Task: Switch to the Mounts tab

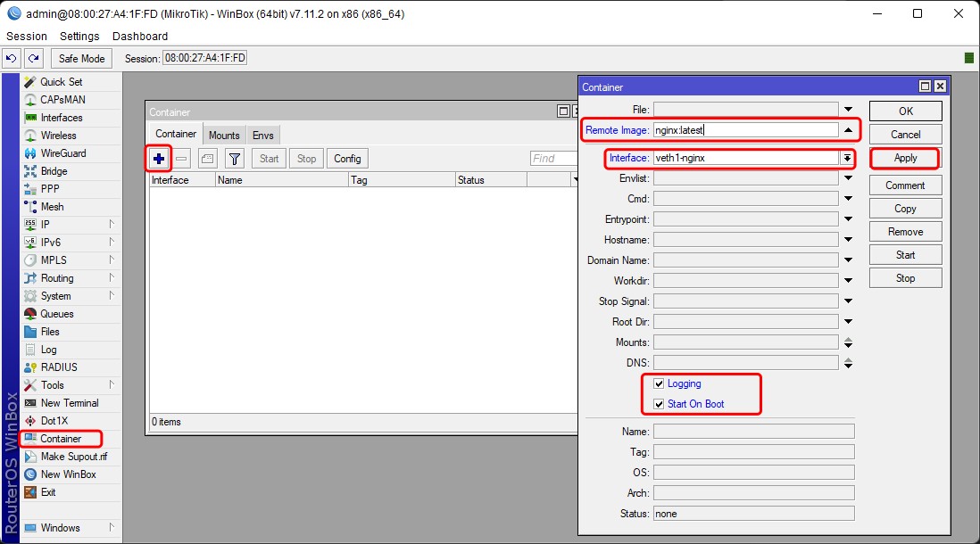Action: click(x=224, y=135)
